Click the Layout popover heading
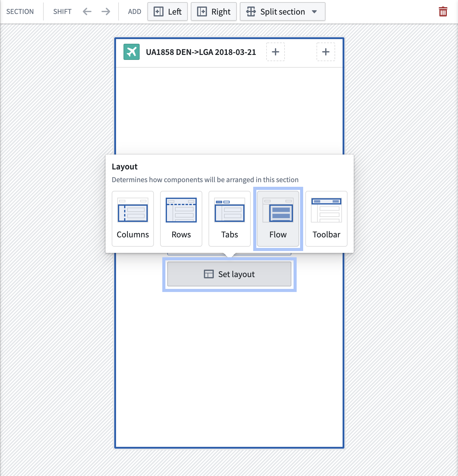 point(125,167)
